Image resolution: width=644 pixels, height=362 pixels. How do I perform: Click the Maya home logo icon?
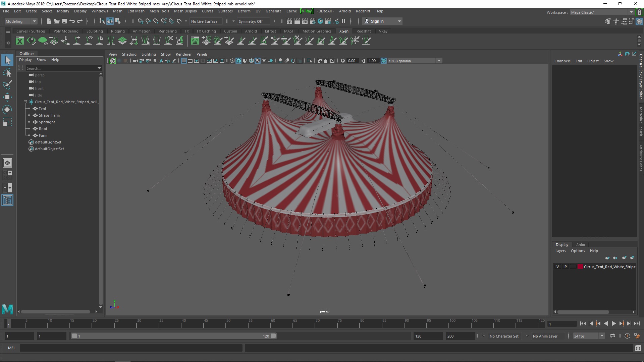pos(7,309)
